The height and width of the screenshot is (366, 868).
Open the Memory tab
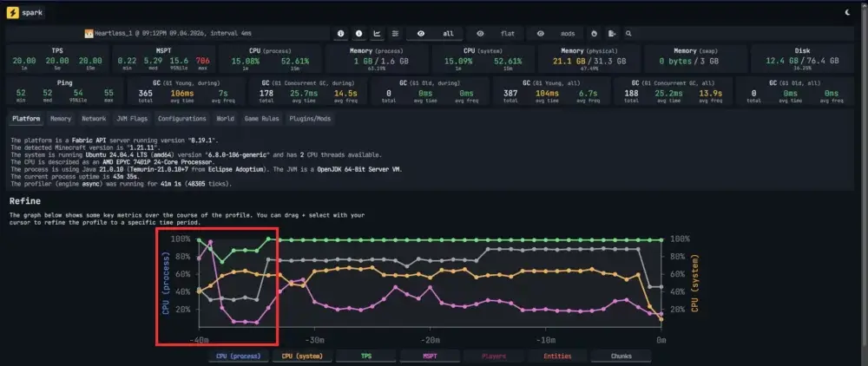coord(61,119)
